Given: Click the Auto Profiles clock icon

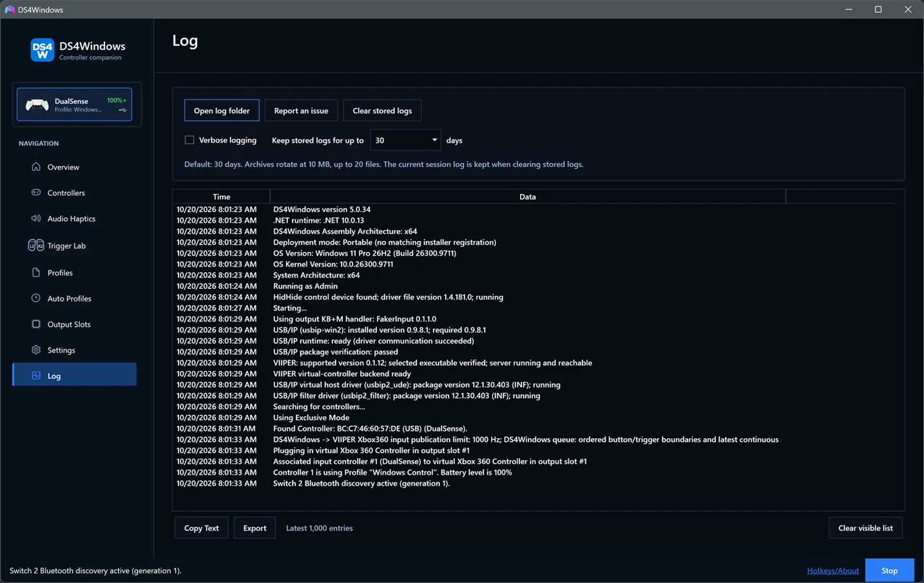Looking at the screenshot, I should pyautogui.click(x=36, y=298).
